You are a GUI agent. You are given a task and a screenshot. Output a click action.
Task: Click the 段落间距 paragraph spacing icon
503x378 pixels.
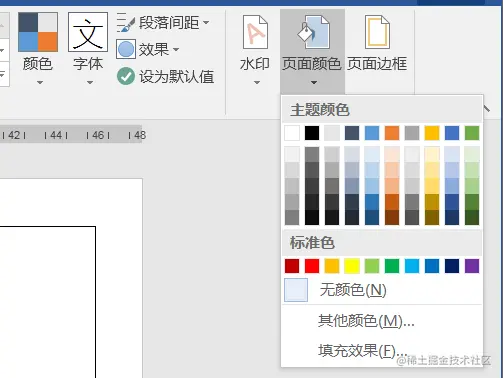point(126,22)
